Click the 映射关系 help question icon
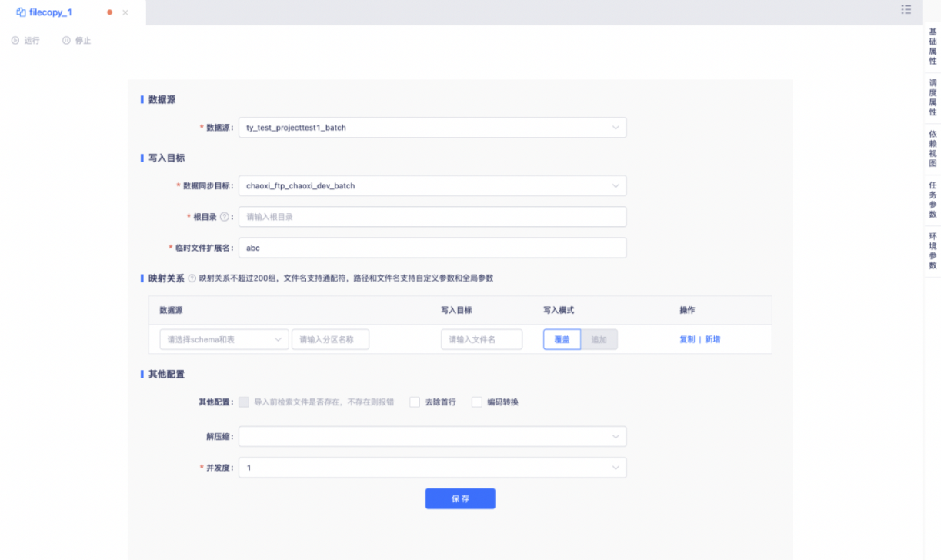This screenshot has height=560, width=941. [192, 278]
